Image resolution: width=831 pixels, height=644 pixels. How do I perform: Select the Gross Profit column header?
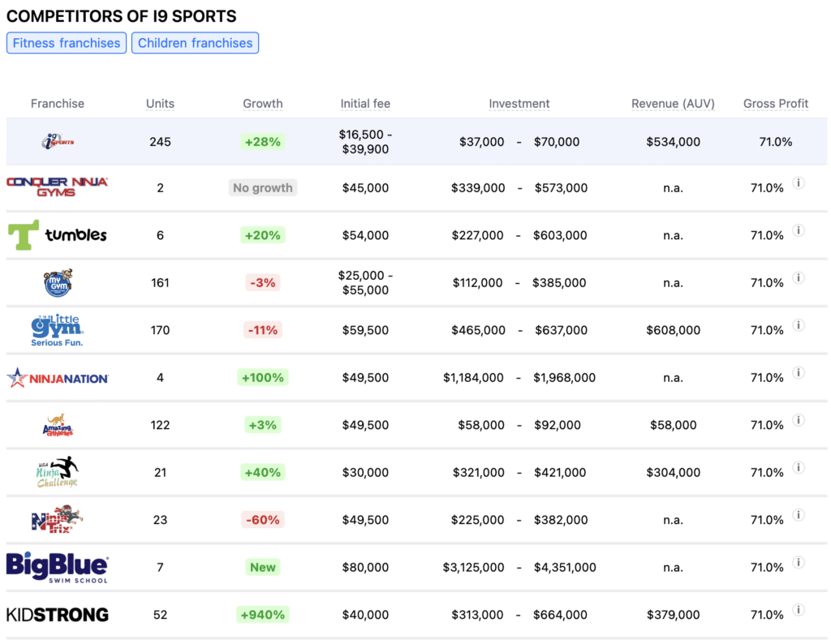(776, 103)
